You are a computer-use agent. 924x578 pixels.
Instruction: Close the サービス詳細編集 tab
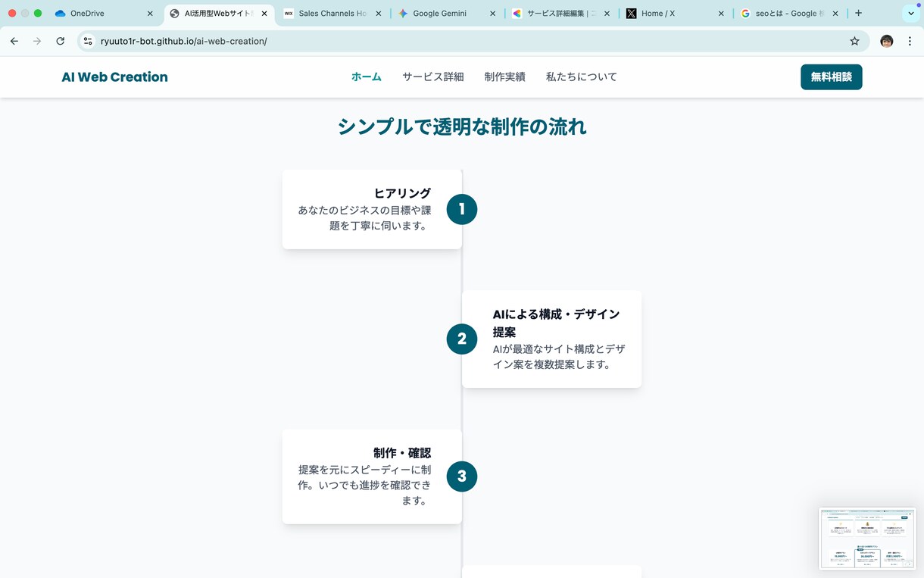click(607, 14)
